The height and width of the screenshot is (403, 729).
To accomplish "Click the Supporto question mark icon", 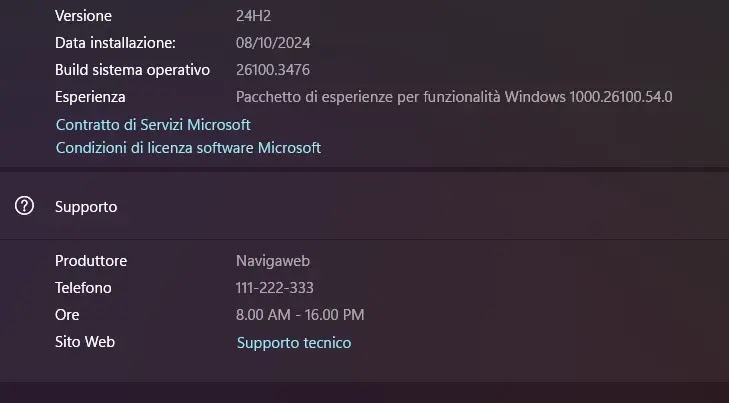I will (x=25, y=206).
